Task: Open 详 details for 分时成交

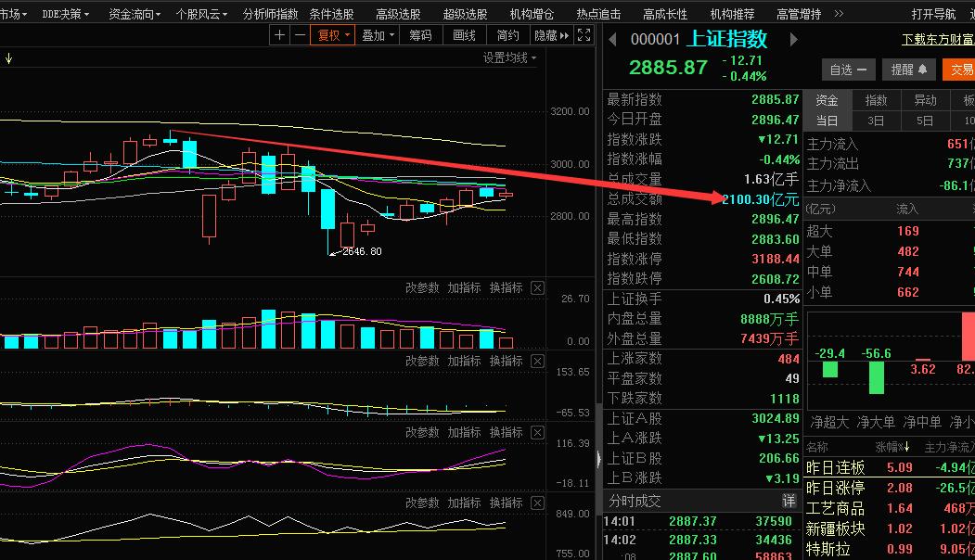Action: [789, 501]
